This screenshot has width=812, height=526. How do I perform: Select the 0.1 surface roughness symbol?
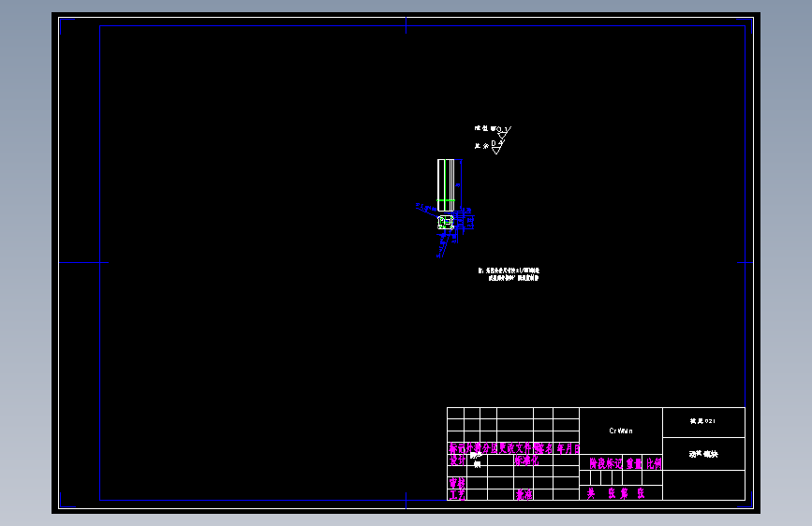[502, 131]
